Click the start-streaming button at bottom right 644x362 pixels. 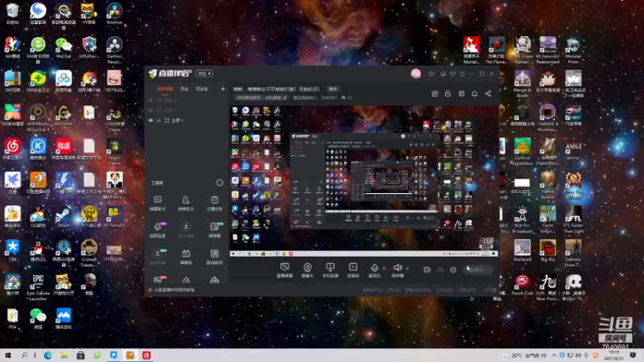pos(477,269)
